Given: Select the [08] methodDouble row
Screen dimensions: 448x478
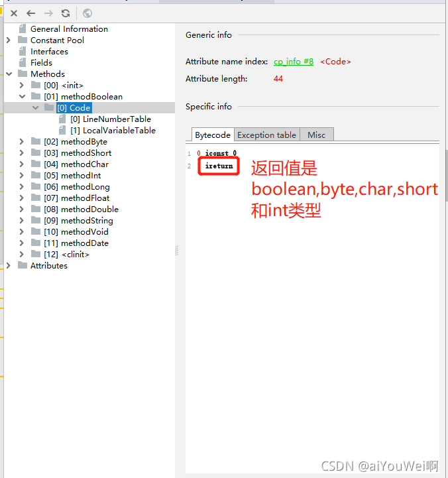Looking at the screenshot, I should [81, 209].
